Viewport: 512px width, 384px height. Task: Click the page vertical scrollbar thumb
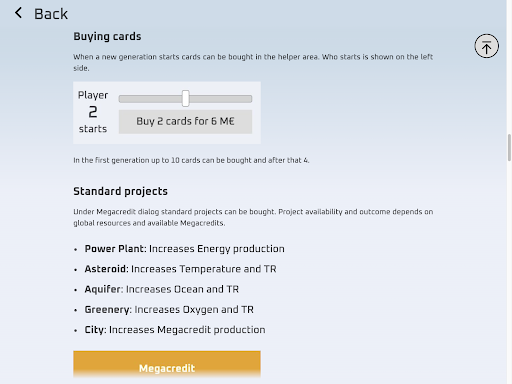click(509, 147)
